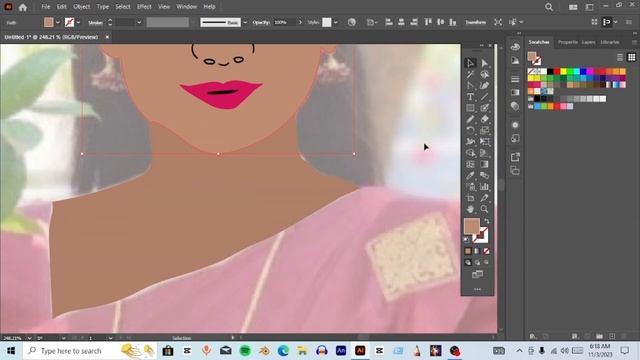Open the Stroke weight dropdown
Viewport: 640px width, 360px height.
click(x=139, y=22)
